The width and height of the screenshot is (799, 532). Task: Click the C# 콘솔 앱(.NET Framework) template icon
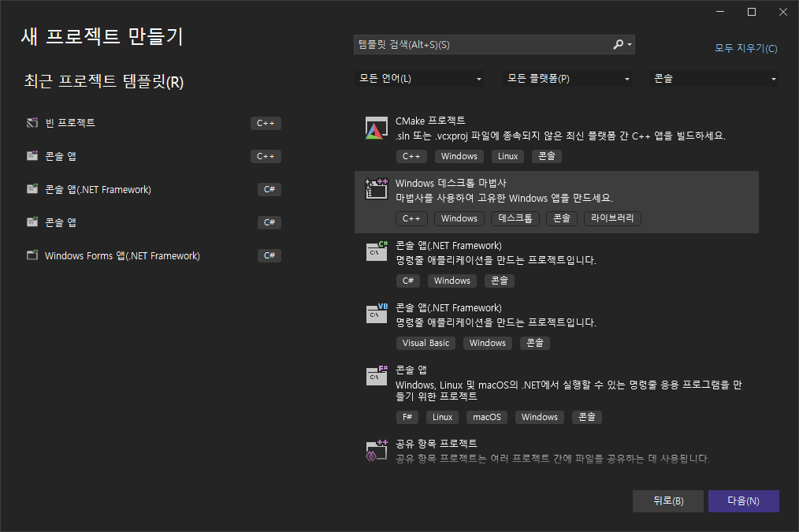pos(377,251)
